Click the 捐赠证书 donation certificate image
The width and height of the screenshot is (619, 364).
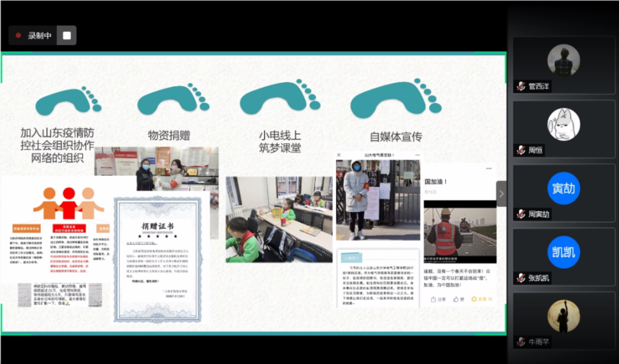[x=158, y=259]
